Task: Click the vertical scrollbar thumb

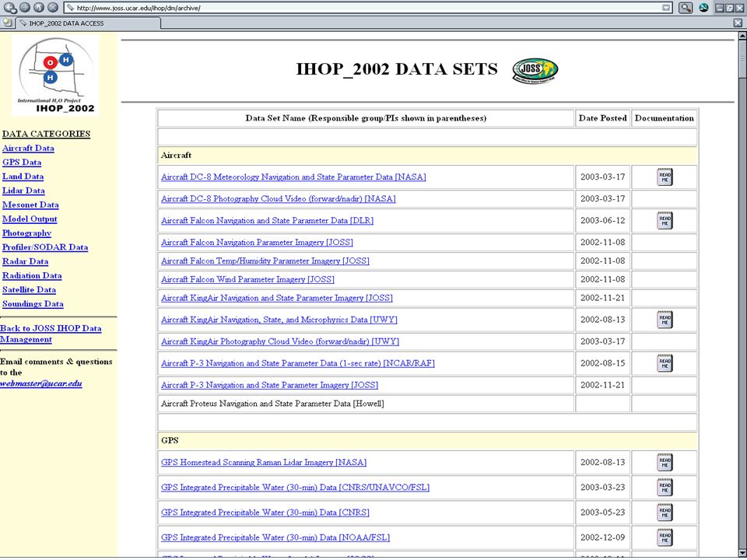Action: tap(742, 58)
